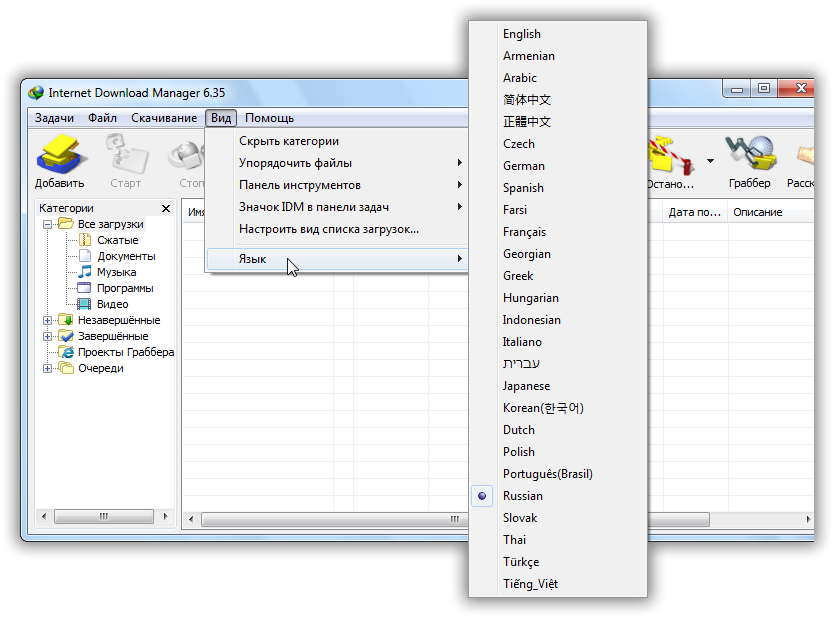Click download list scroll right arrow
Image resolution: width=834 pixels, height=618 pixels.
pyautogui.click(x=808, y=519)
